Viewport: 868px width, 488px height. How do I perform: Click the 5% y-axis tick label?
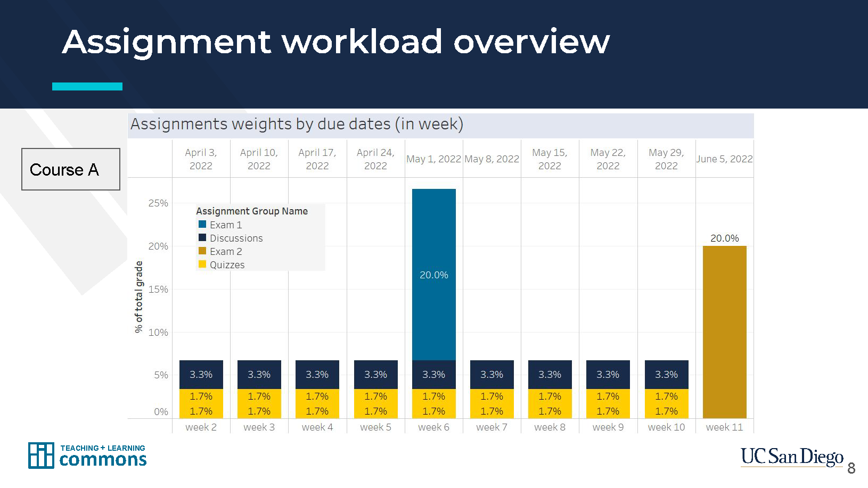(161, 375)
